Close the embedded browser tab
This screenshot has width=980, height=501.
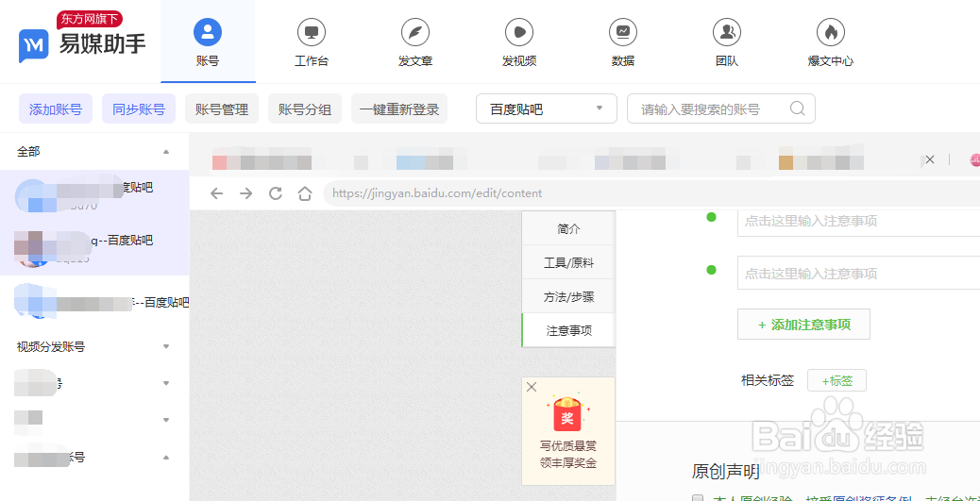click(x=930, y=159)
